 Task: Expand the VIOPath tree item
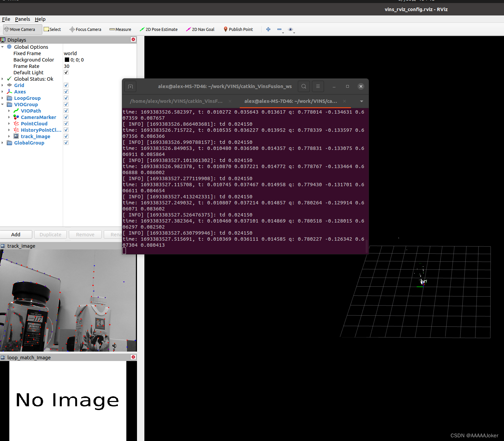pyautogui.click(x=9, y=111)
